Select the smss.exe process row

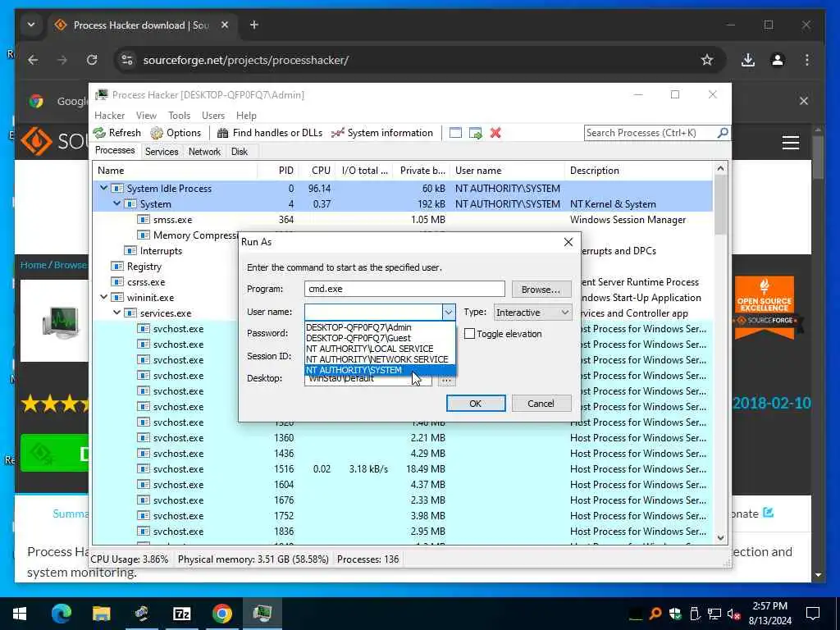tap(403, 219)
